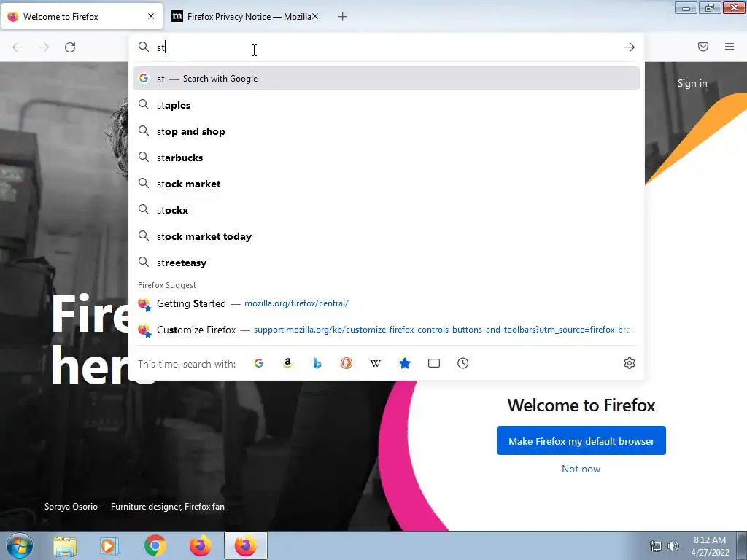Search this time with DuckDuckGo icon
The height and width of the screenshot is (560, 747).
pyautogui.click(x=347, y=363)
